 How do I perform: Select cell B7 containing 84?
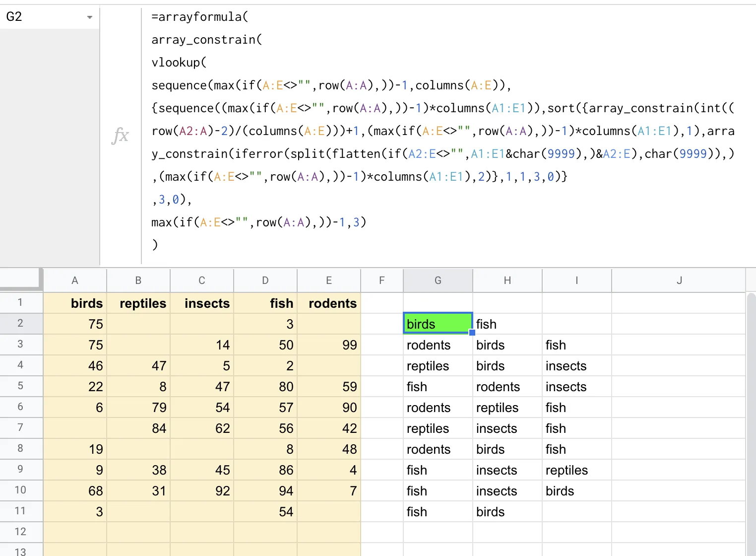138,428
